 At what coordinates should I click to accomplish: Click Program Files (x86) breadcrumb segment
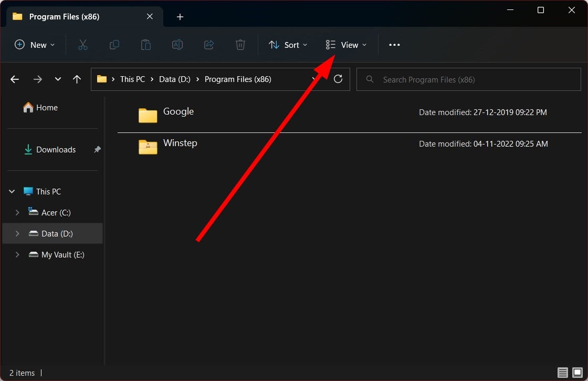238,79
